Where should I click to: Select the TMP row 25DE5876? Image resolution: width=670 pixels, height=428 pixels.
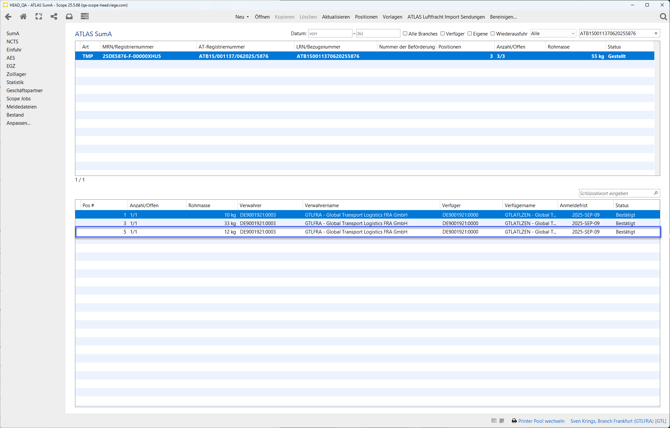tap(364, 56)
